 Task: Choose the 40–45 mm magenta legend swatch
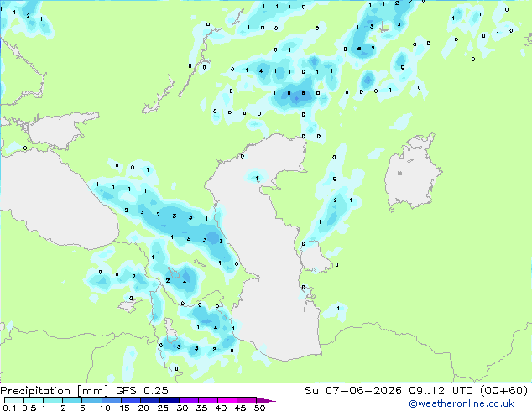pos(227,400)
